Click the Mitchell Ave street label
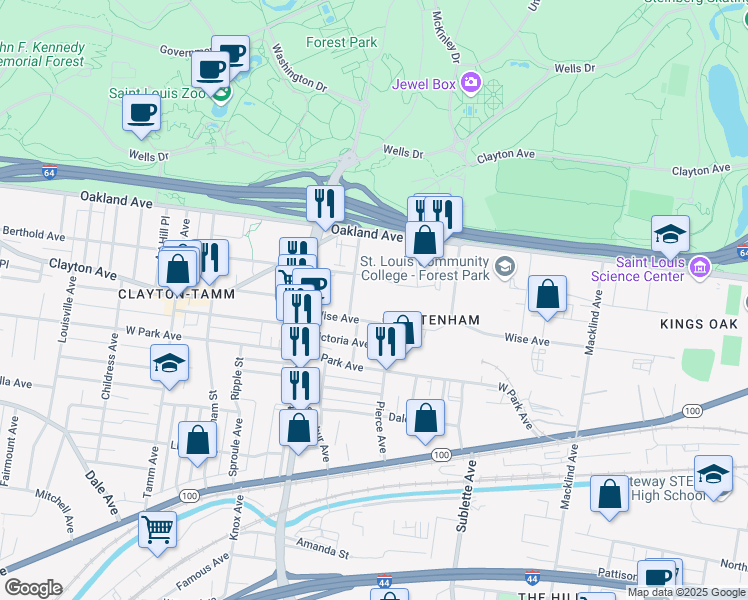The height and width of the screenshot is (600, 748). 55,511
